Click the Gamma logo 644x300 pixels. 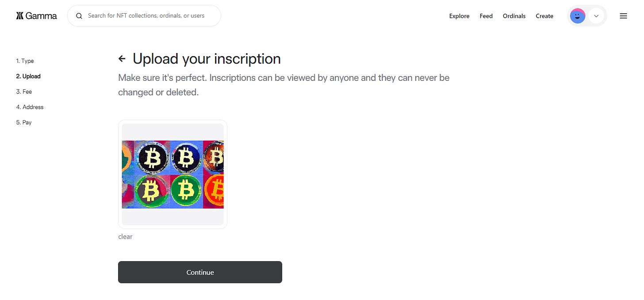click(x=19, y=16)
